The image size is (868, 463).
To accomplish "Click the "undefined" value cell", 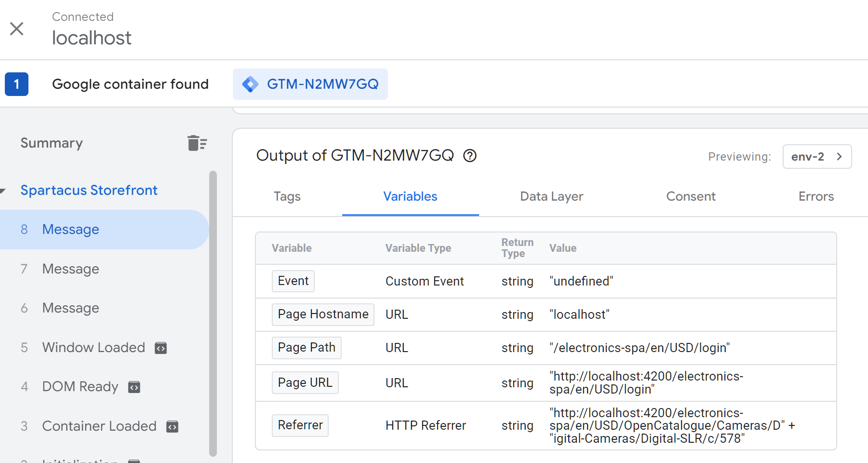I will click(x=581, y=281).
